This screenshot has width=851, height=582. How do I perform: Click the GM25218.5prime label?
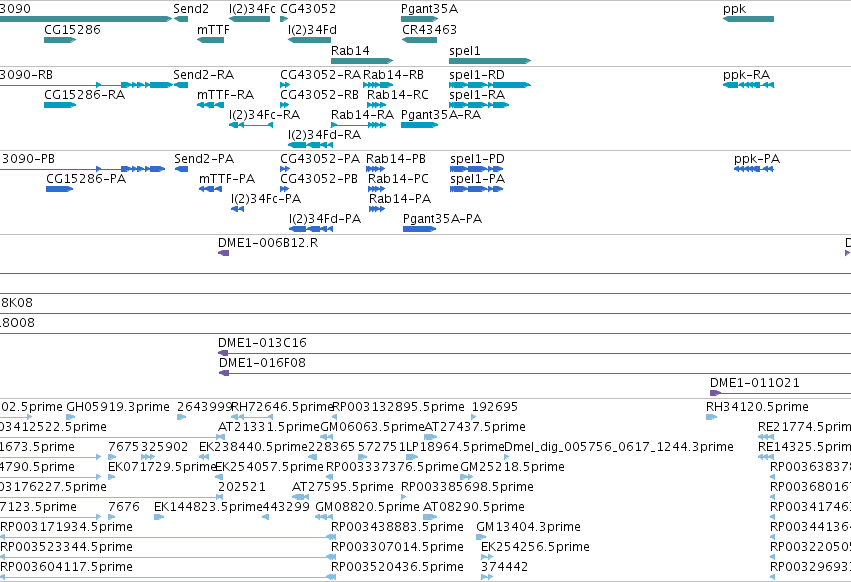coord(512,467)
